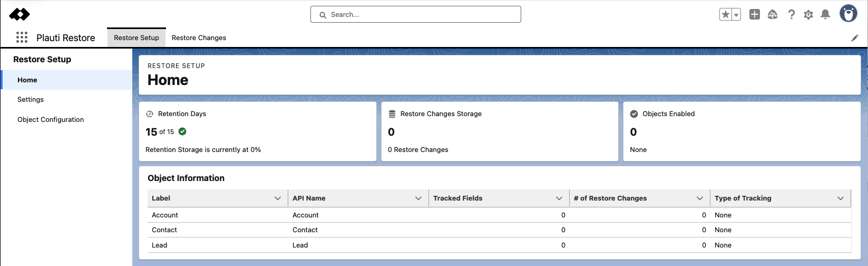The height and width of the screenshot is (266, 868).
Task: Click the "0 Restore Changes" text
Action: 418,150
